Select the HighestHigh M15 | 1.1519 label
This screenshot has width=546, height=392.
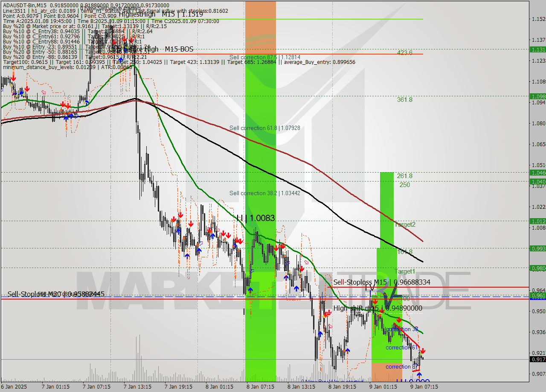coord(161,14)
